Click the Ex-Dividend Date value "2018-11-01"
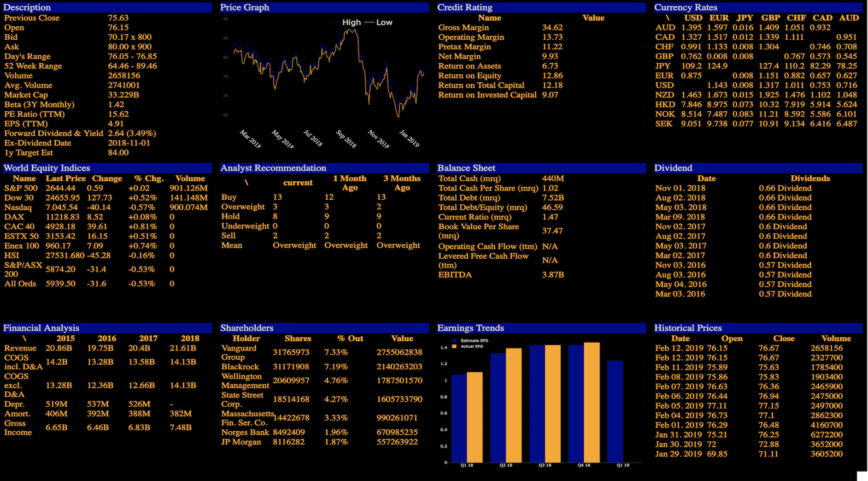 pyautogui.click(x=129, y=143)
